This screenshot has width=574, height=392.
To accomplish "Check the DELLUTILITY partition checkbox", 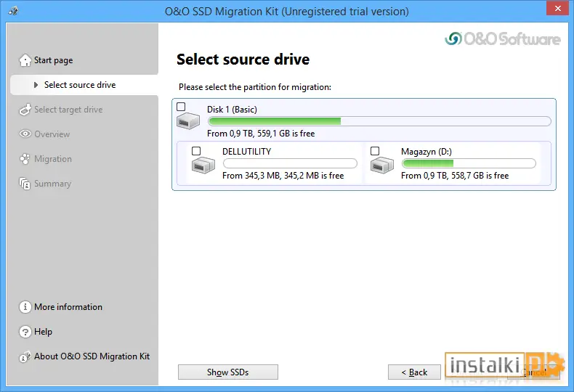I will click(x=196, y=151).
